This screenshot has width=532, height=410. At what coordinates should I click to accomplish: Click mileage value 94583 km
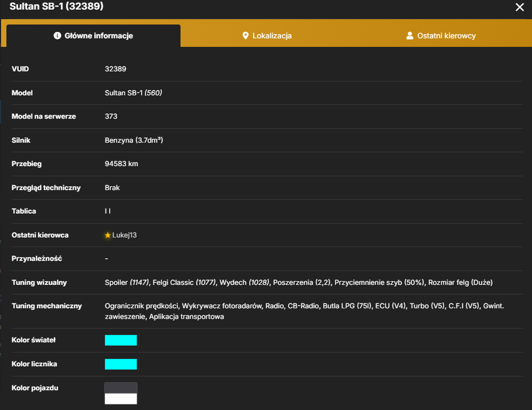coord(121,164)
